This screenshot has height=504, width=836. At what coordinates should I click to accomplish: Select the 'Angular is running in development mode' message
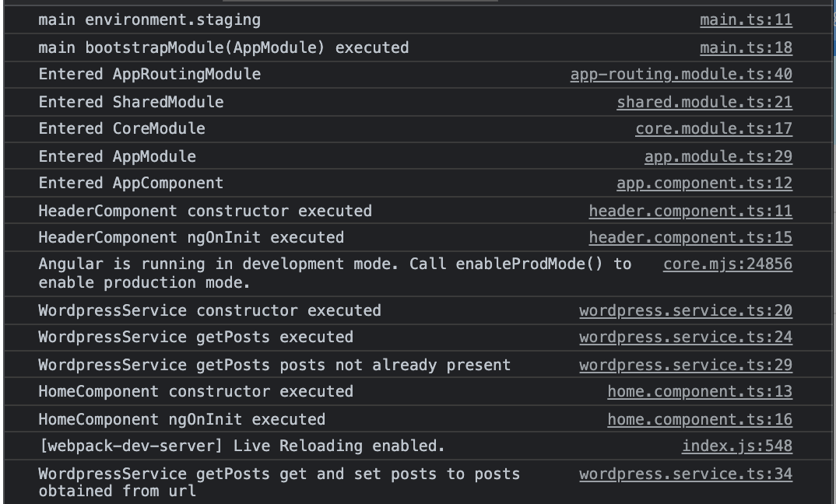pyautogui.click(x=335, y=273)
